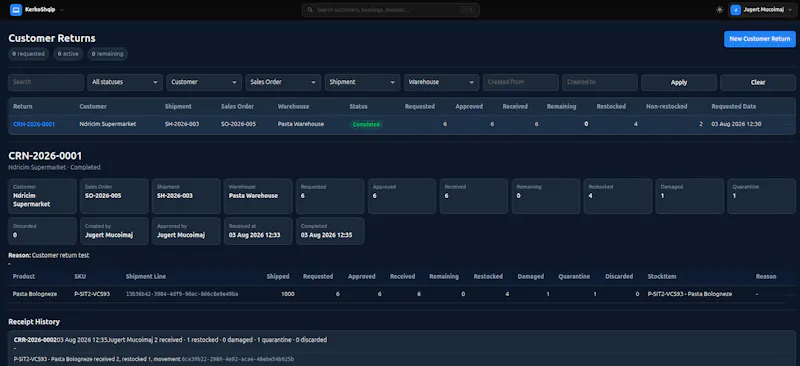This screenshot has width=800, height=366.
Task: Click the Approved by Jugert Mucoimaj card
Action: 186,231
